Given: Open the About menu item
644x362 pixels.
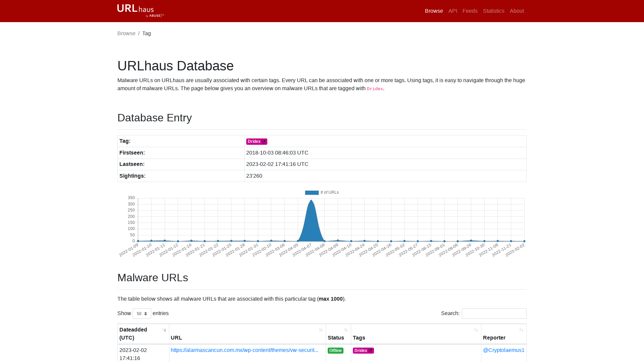Looking at the screenshot, I should (x=517, y=11).
